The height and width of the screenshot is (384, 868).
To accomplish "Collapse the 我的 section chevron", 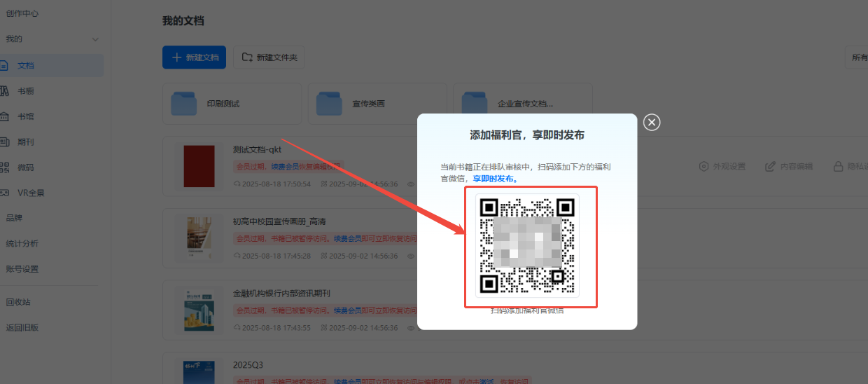I will pyautogui.click(x=95, y=39).
